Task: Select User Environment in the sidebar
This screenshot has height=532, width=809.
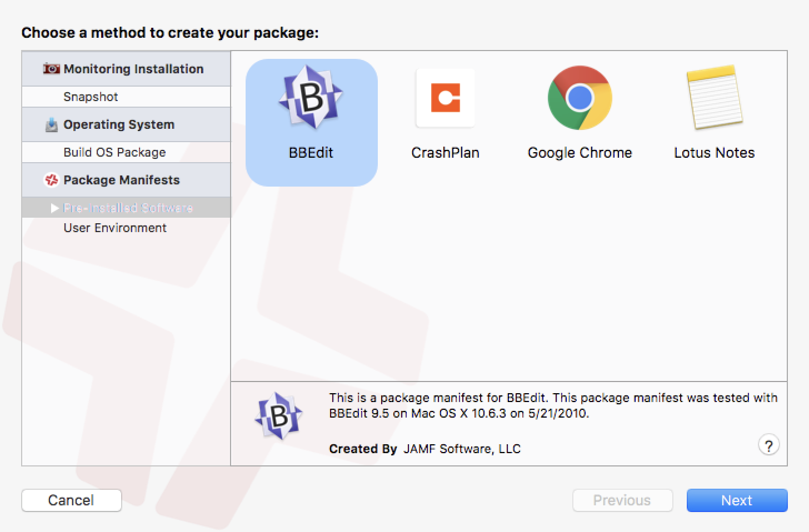Action: pos(126,228)
